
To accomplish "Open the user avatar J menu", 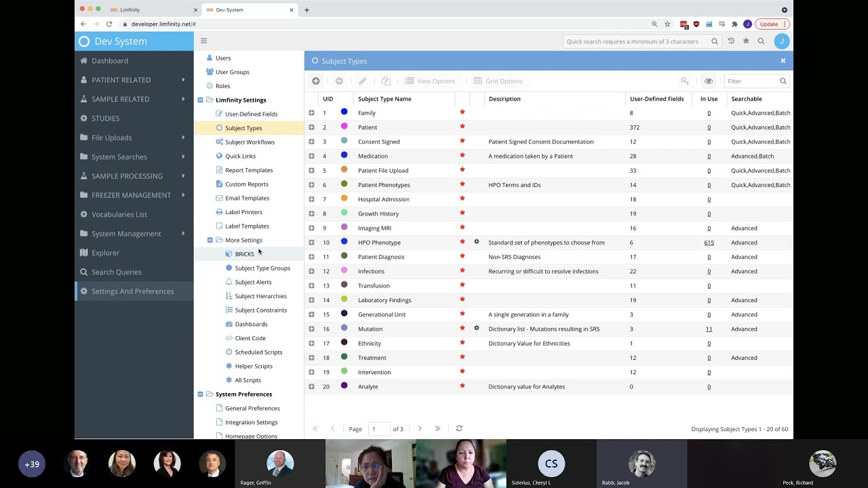I will click(x=782, y=41).
